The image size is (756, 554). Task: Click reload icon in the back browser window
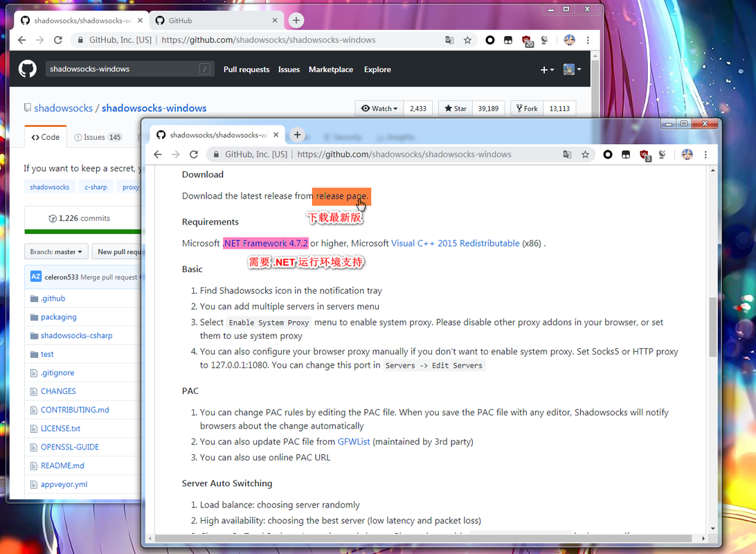click(58, 40)
